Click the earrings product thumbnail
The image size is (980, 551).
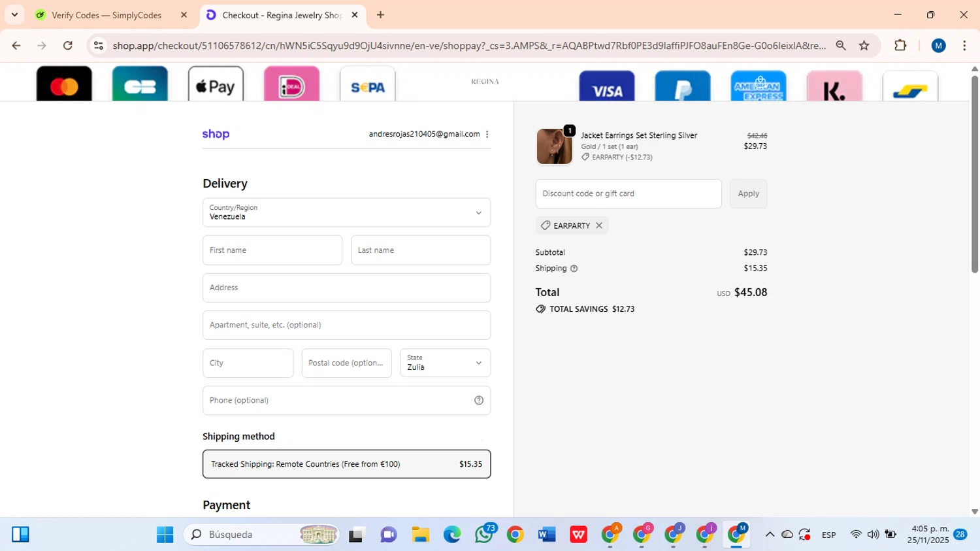[x=554, y=146]
